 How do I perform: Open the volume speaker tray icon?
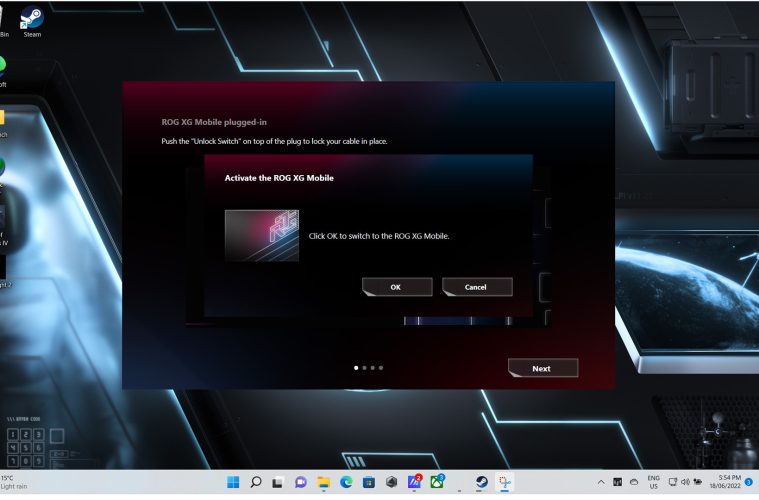click(x=685, y=482)
